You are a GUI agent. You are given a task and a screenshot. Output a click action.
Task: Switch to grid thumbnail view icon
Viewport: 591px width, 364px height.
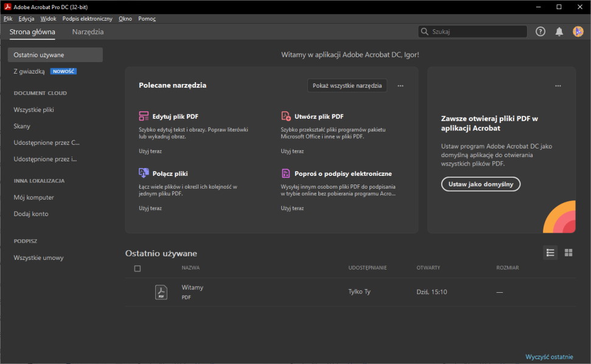pos(568,253)
